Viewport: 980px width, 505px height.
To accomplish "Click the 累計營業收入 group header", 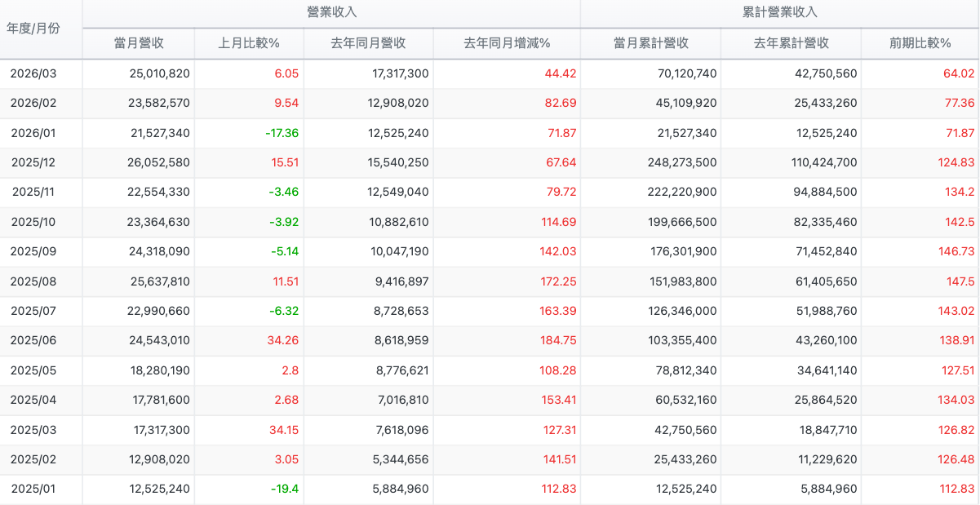I will click(780, 12).
